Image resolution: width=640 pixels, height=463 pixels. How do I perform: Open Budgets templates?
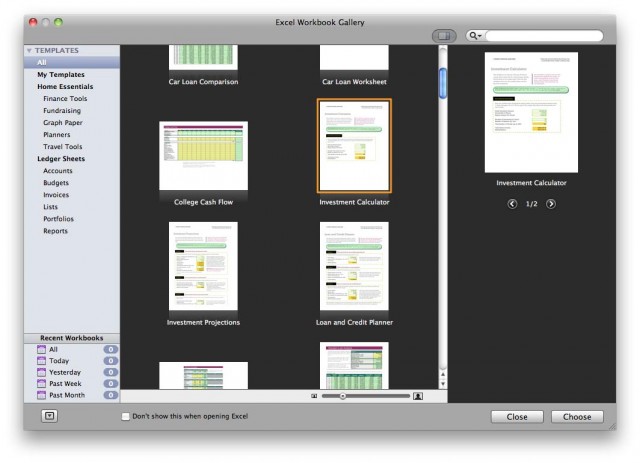pos(56,183)
